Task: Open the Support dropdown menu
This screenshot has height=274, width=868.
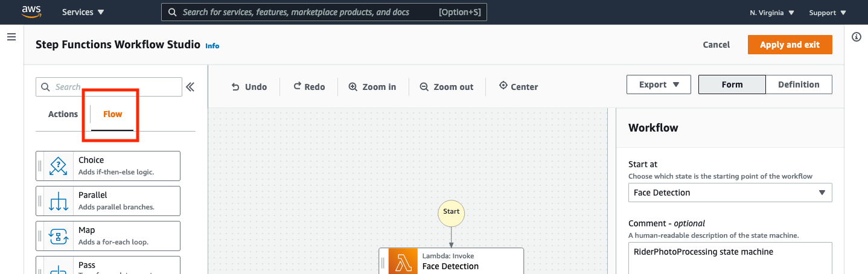Action: (828, 12)
